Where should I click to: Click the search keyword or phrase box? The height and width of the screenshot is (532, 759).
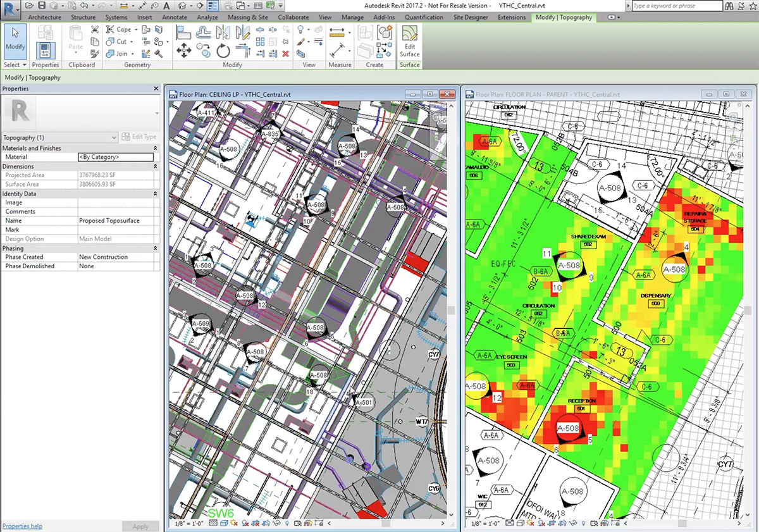click(x=677, y=6)
